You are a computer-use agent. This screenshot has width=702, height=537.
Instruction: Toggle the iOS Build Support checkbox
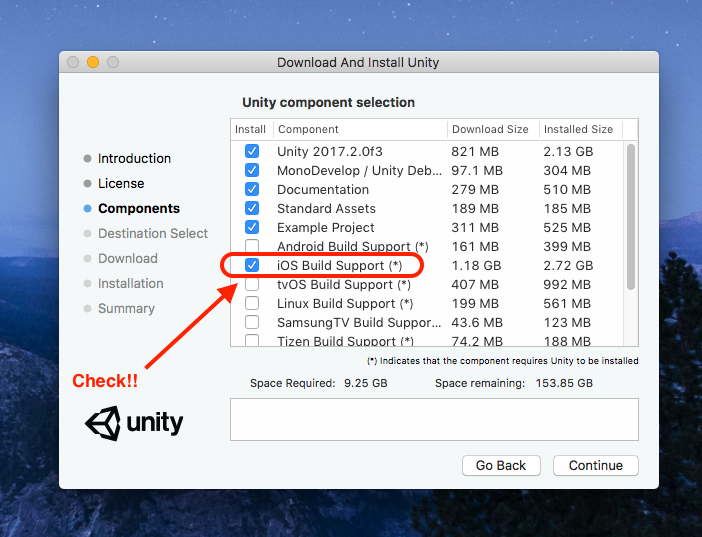pos(252,266)
